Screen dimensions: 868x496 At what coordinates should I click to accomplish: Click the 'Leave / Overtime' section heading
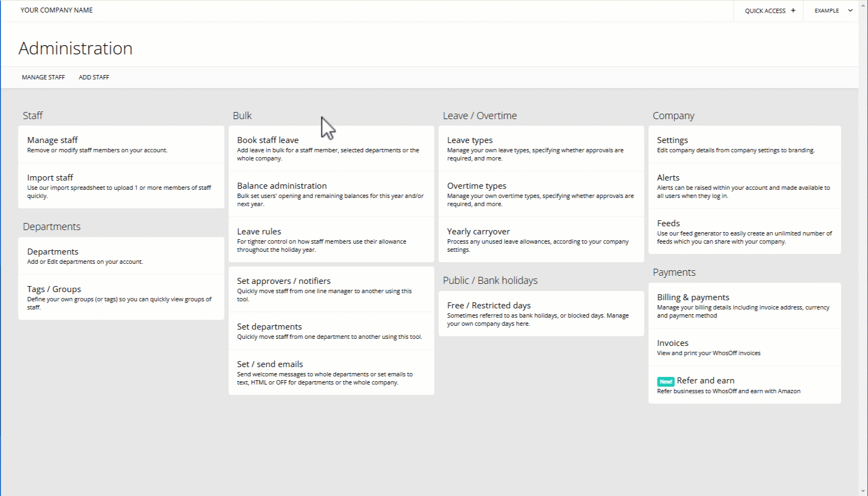480,116
